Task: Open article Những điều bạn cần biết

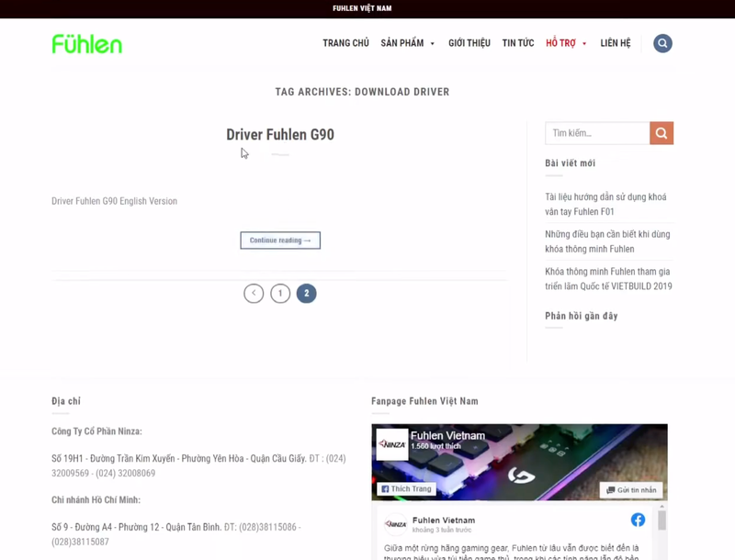Action: 607,241
